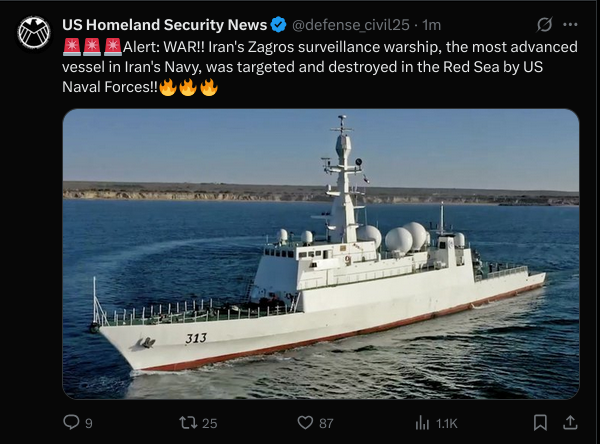Reply to the post via comment icon
The image size is (600, 444).
click(71, 423)
